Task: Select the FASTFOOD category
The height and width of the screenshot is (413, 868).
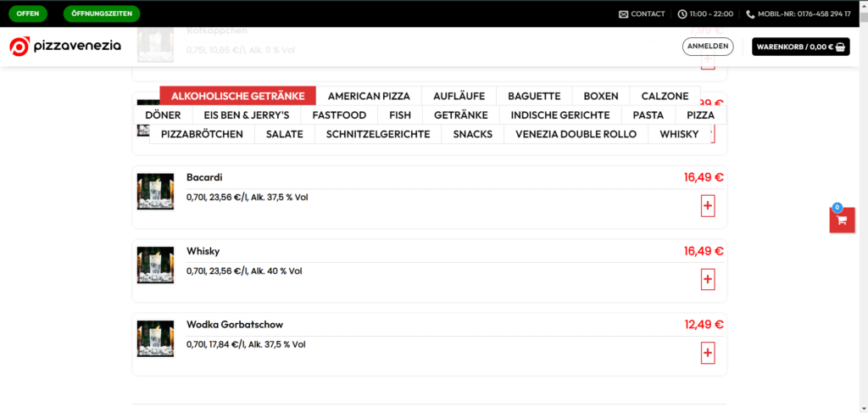Action: pyautogui.click(x=339, y=115)
